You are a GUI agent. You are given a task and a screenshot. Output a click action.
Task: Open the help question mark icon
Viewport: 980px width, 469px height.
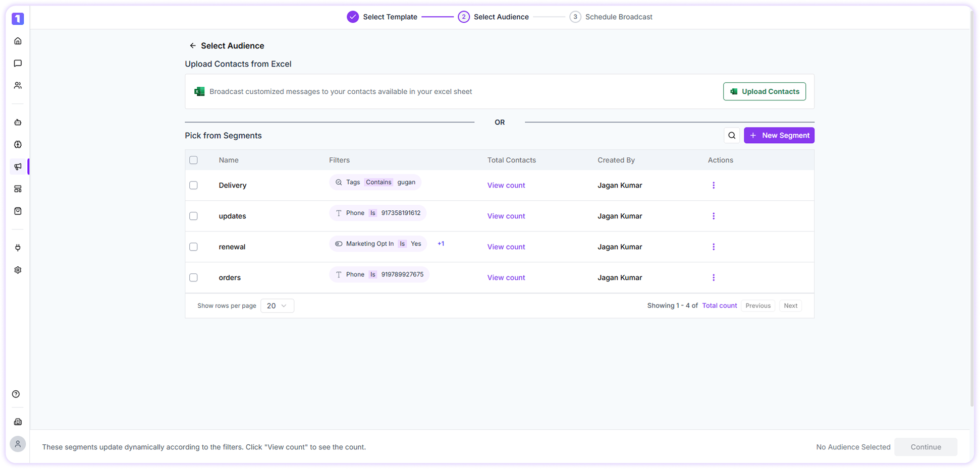(x=16, y=394)
